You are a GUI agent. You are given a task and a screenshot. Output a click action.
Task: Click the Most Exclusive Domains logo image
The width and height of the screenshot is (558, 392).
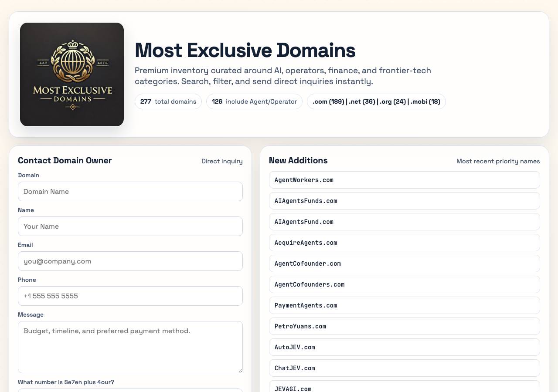[x=72, y=74]
